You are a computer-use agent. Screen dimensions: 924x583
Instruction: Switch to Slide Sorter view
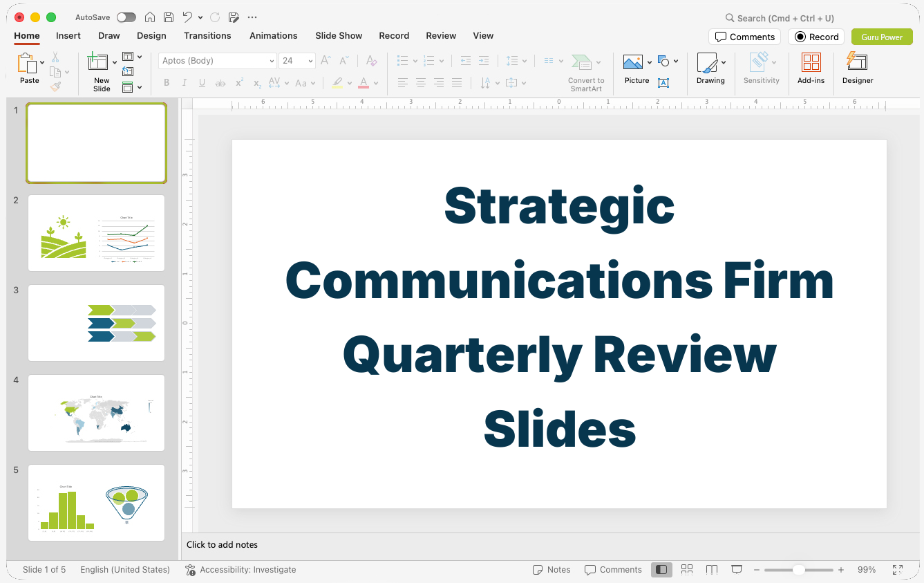[x=687, y=570]
